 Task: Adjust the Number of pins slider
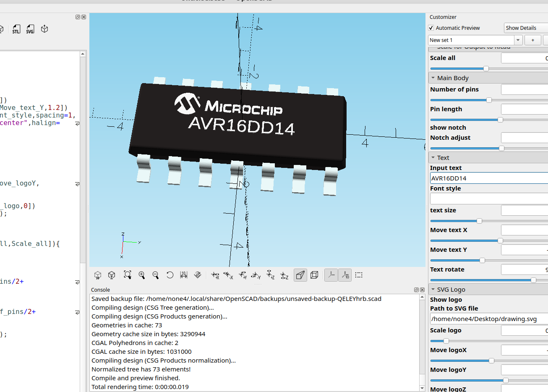click(489, 100)
